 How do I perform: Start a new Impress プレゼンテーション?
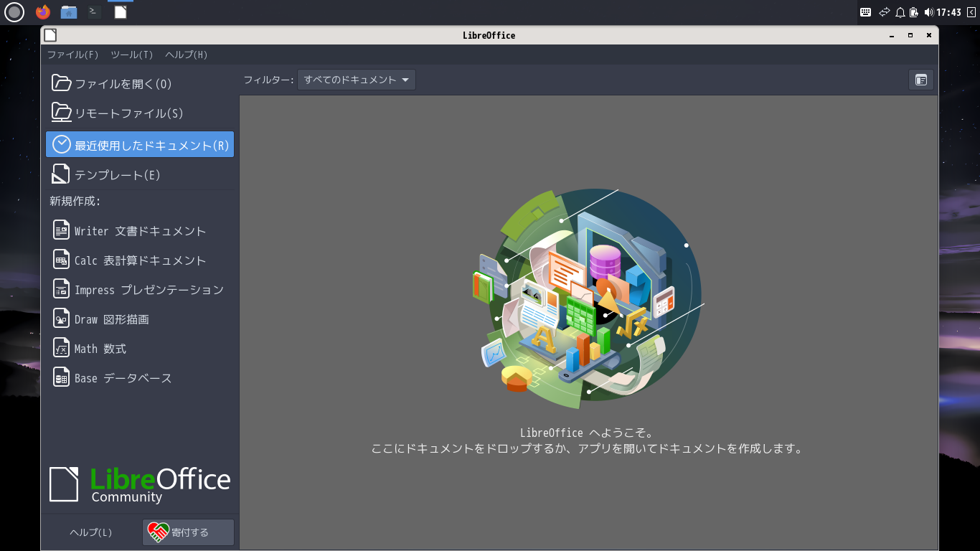coord(140,290)
